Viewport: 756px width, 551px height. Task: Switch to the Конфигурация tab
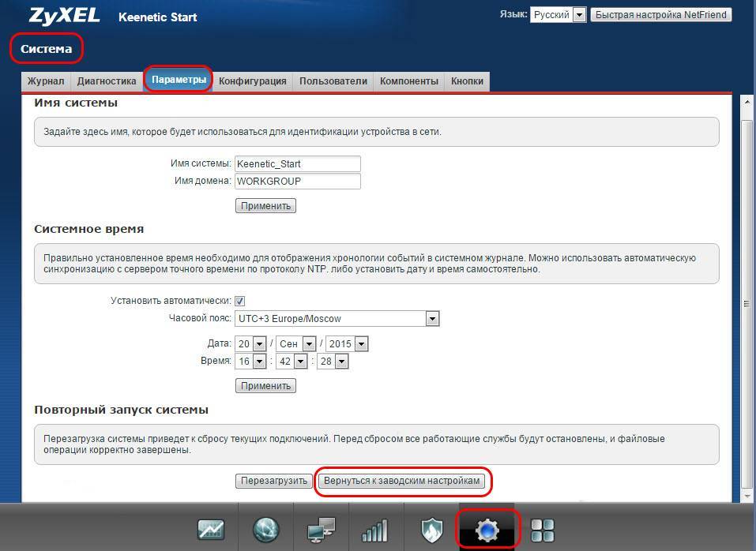tap(252, 81)
